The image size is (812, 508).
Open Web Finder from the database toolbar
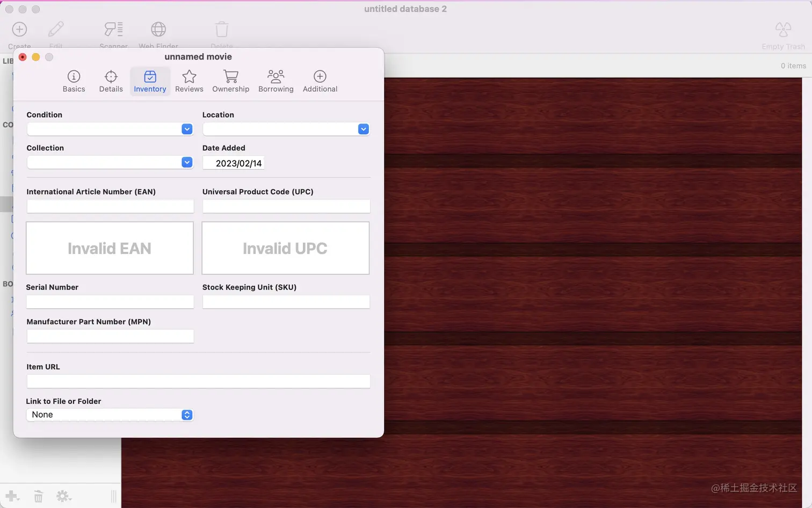[158, 30]
